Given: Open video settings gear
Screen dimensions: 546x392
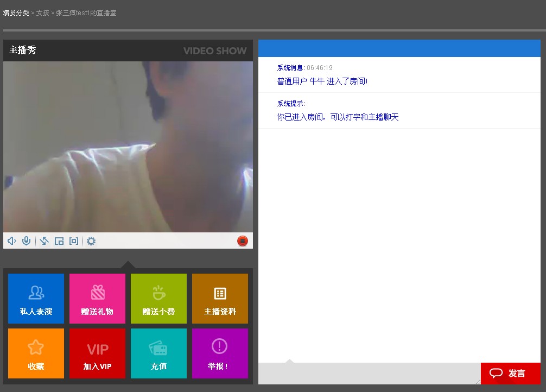Looking at the screenshot, I should click(91, 241).
